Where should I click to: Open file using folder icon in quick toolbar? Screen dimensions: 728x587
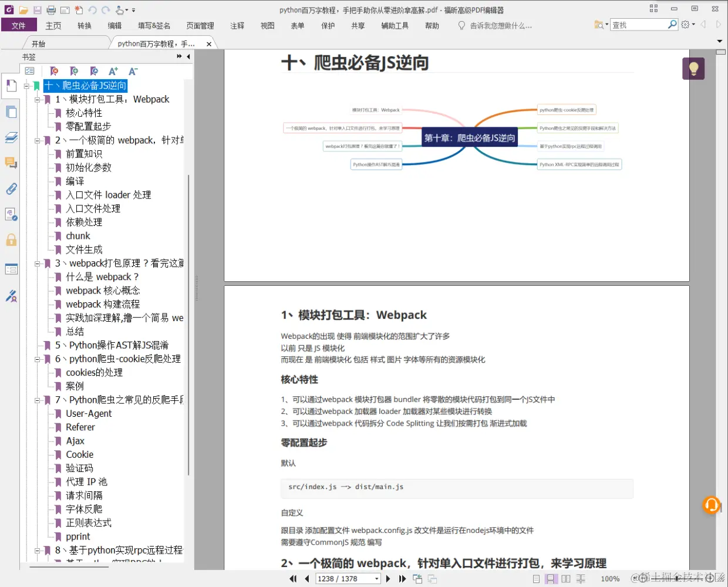[x=23, y=10]
